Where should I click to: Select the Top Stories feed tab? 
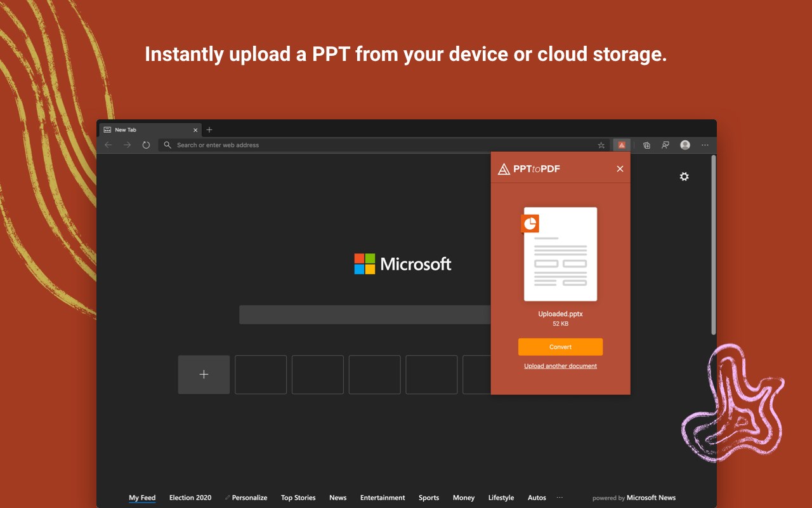click(x=298, y=498)
